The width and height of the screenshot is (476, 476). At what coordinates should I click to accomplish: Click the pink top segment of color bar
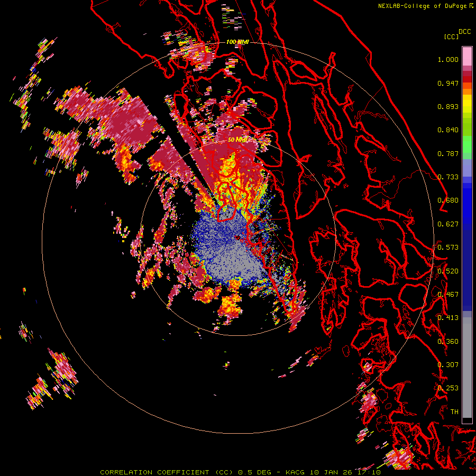tap(467, 56)
